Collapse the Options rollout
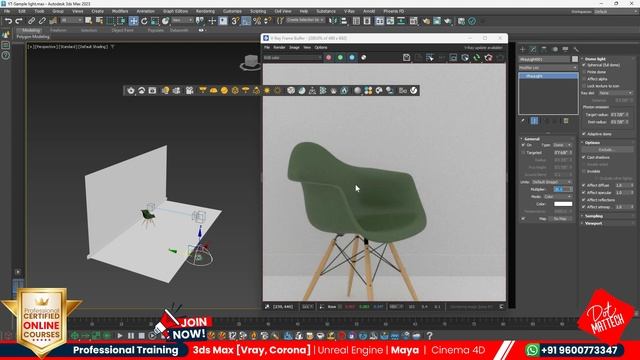The image size is (640, 360). (x=592, y=143)
